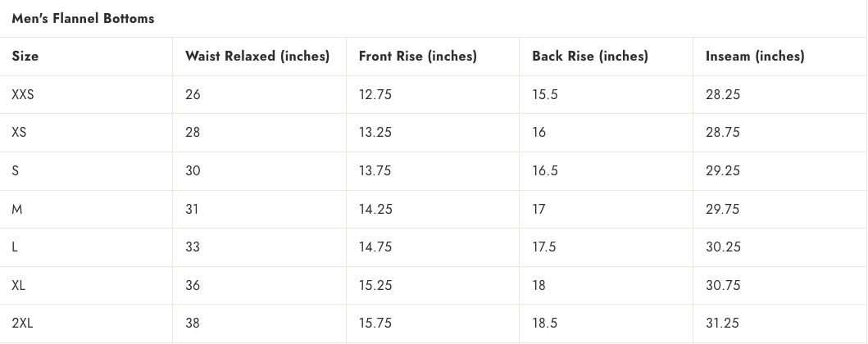Select the Back Rise (inches) header
Viewport: 868px width, 344px height.
point(590,57)
